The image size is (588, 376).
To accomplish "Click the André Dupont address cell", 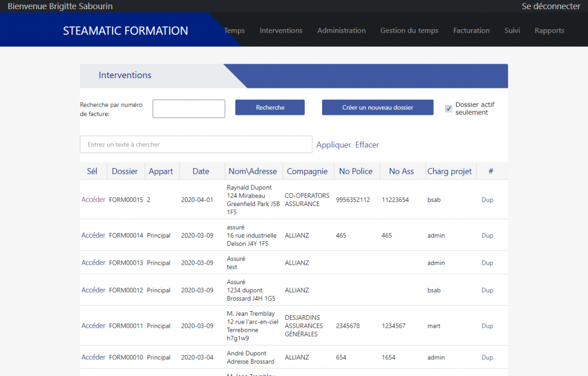I will click(x=250, y=357).
